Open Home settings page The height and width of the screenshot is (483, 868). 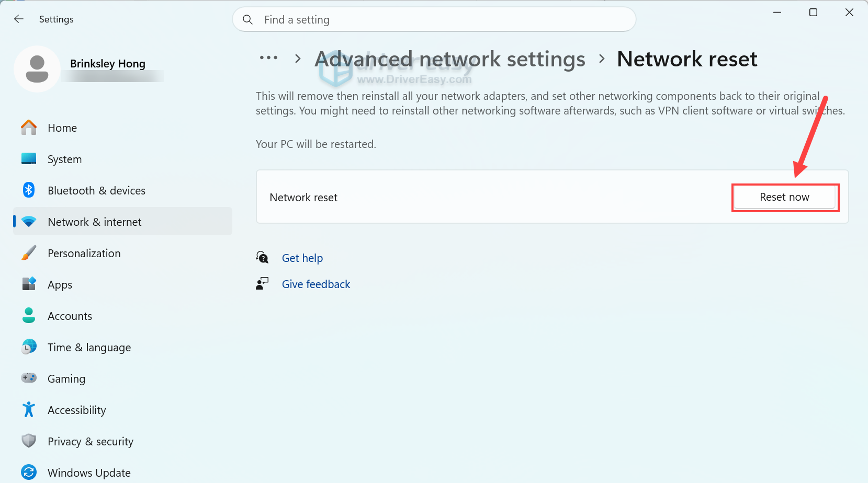[122, 128]
